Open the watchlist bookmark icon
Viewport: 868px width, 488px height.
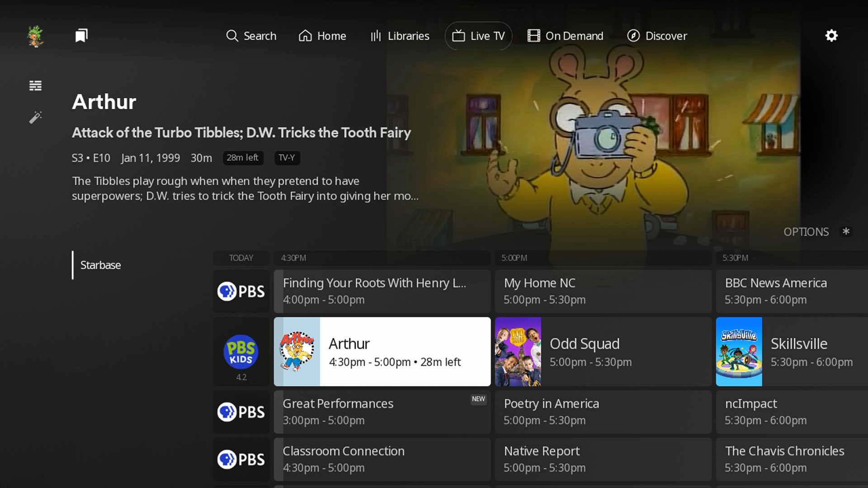pos(81,36)
